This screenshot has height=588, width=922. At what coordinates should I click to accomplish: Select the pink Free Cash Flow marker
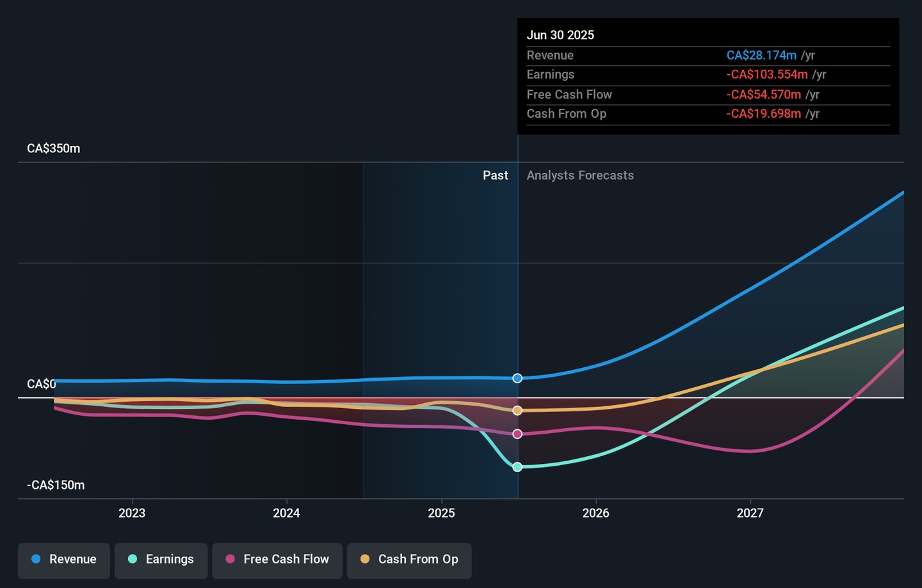pyautogui.click(x=517, y=434)
